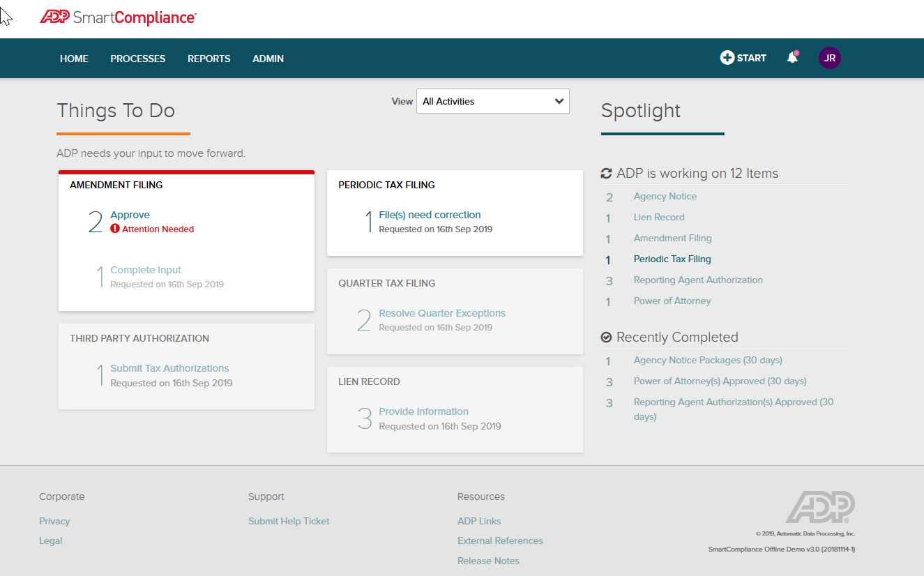Select the ADMIN menu item
924x576 pixels.
pos(268,59)
